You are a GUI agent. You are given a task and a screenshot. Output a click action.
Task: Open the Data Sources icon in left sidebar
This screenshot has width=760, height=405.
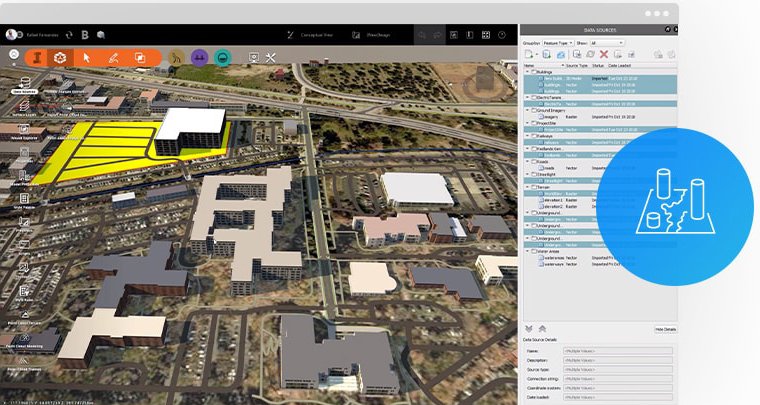[x=24, y=84]
